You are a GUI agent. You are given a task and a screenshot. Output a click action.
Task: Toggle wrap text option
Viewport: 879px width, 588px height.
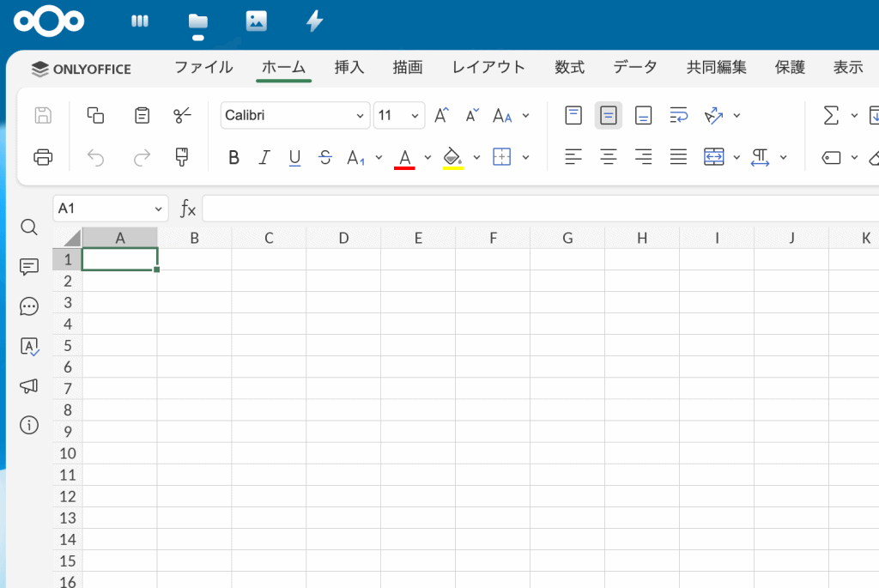(x=678, y=116)
